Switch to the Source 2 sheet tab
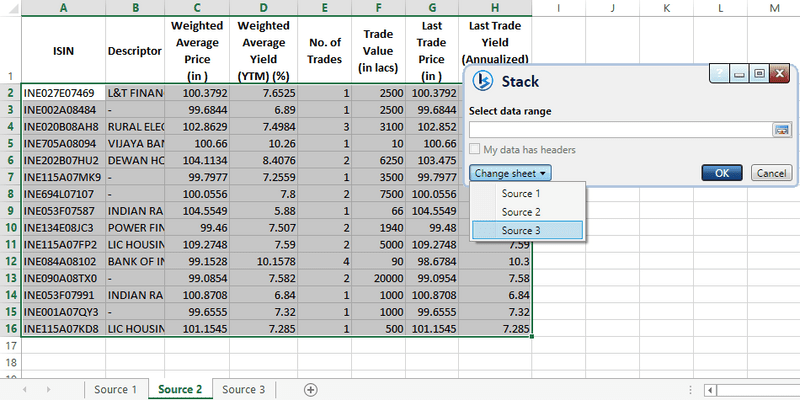The image size is (800, 400). (x=180, y=390)
